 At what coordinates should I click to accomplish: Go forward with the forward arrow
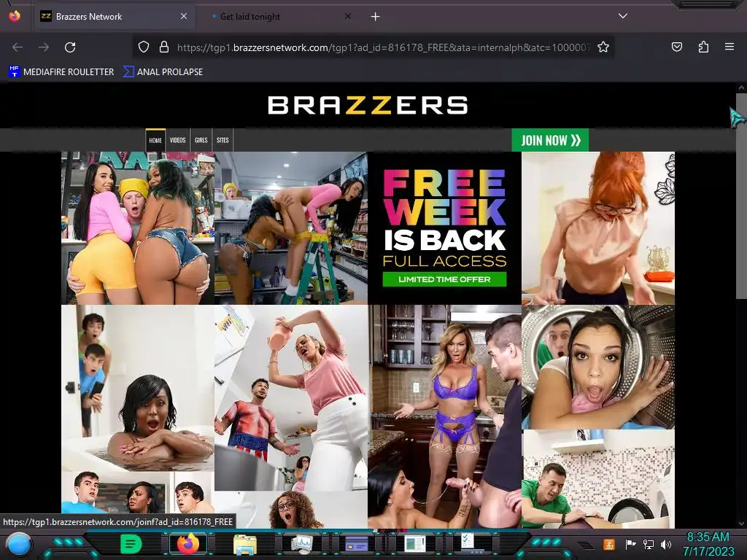[x=44, y=47]
